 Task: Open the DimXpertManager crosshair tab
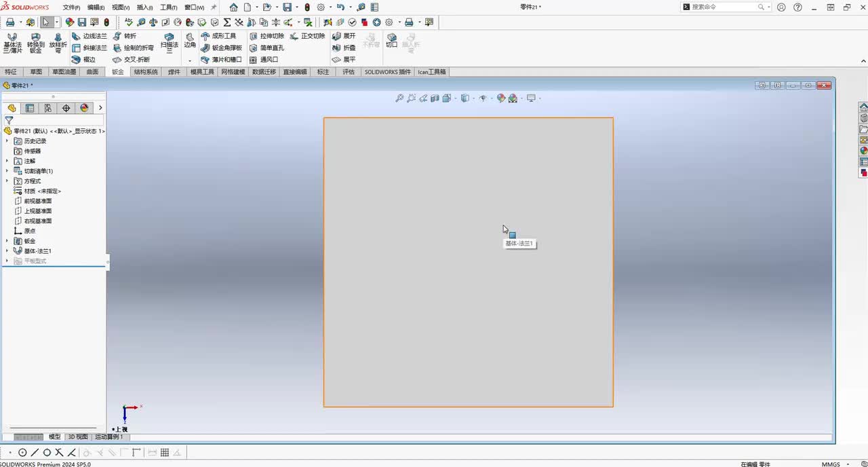(66, 108)
